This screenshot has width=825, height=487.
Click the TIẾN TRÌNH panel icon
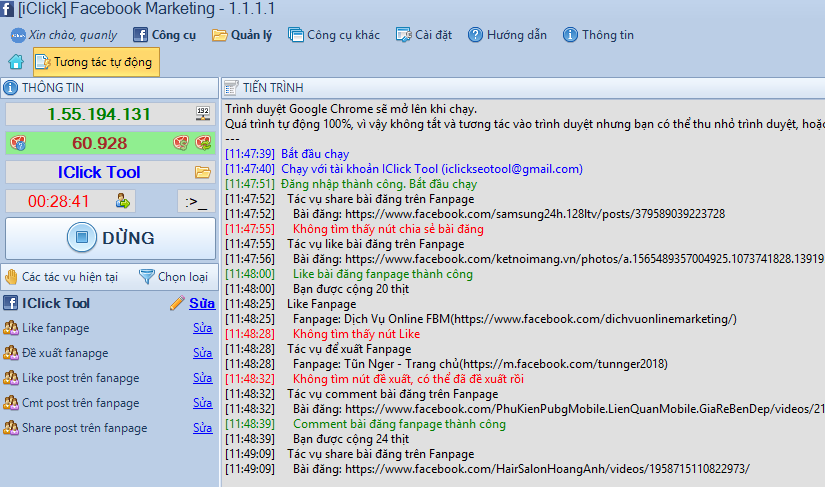click(231, 88)
